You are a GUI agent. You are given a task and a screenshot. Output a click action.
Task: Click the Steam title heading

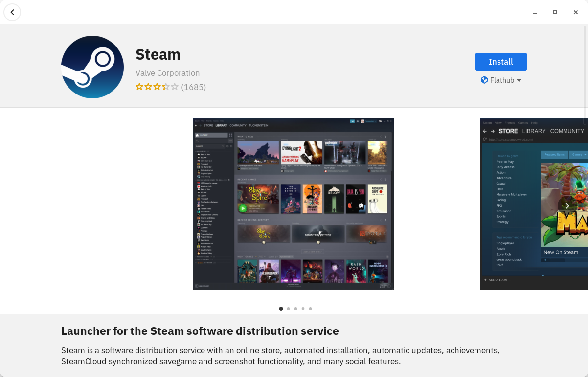pos(158,54)
